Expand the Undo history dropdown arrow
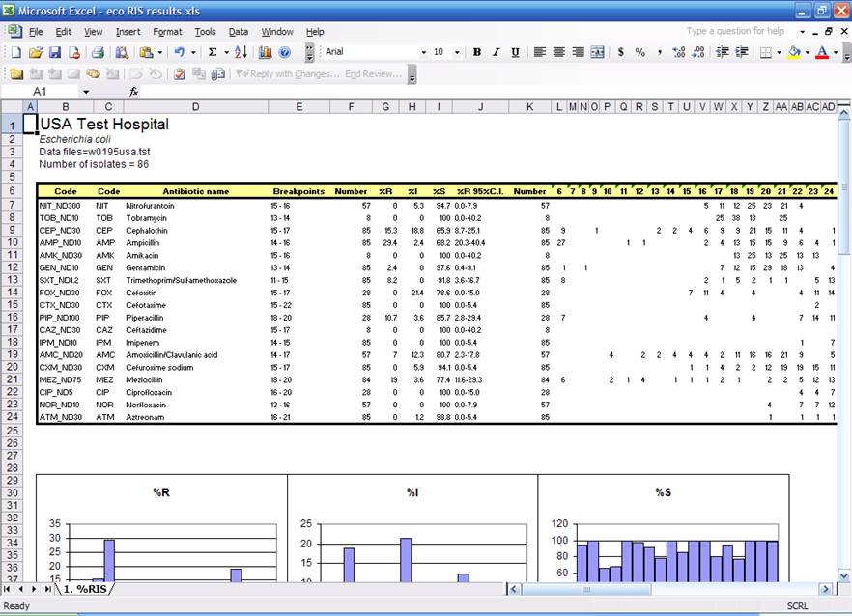The image size is (852, 616). (193, 52)
